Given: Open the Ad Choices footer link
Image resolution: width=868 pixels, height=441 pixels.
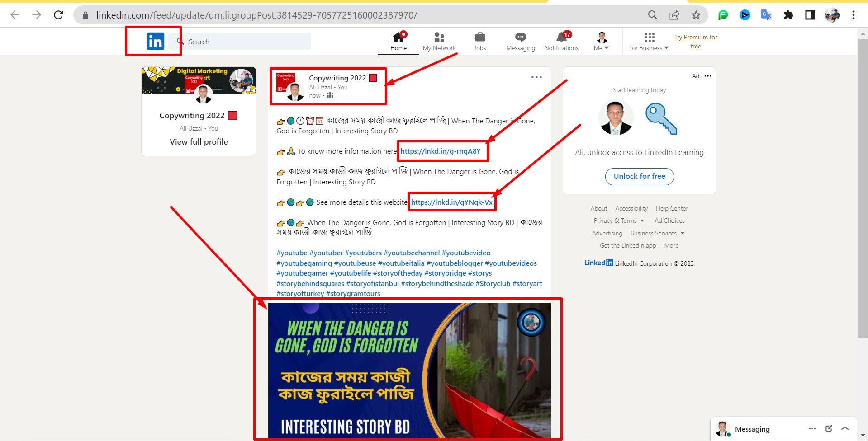Looking at the screenshot, I should [669, 220].
